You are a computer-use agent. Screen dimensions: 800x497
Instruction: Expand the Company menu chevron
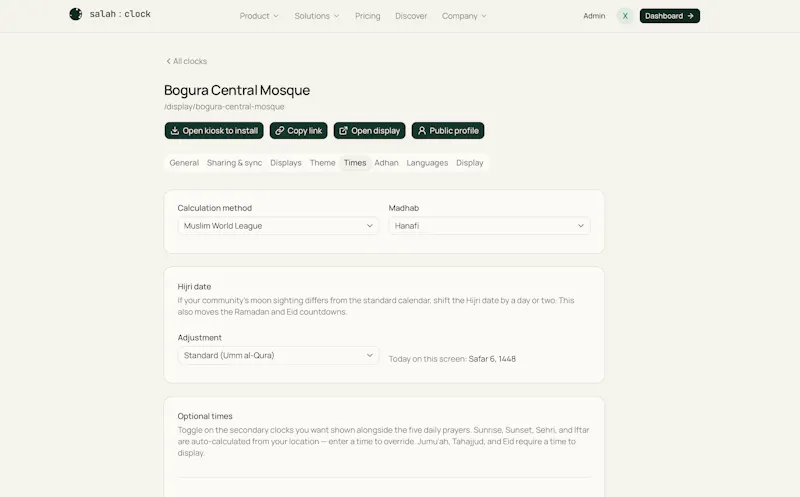click(x=484, y=16)
